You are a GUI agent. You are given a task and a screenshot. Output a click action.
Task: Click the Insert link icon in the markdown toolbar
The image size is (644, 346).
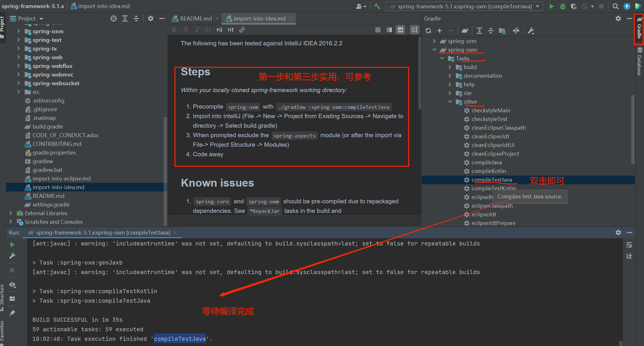click(242, 30)
